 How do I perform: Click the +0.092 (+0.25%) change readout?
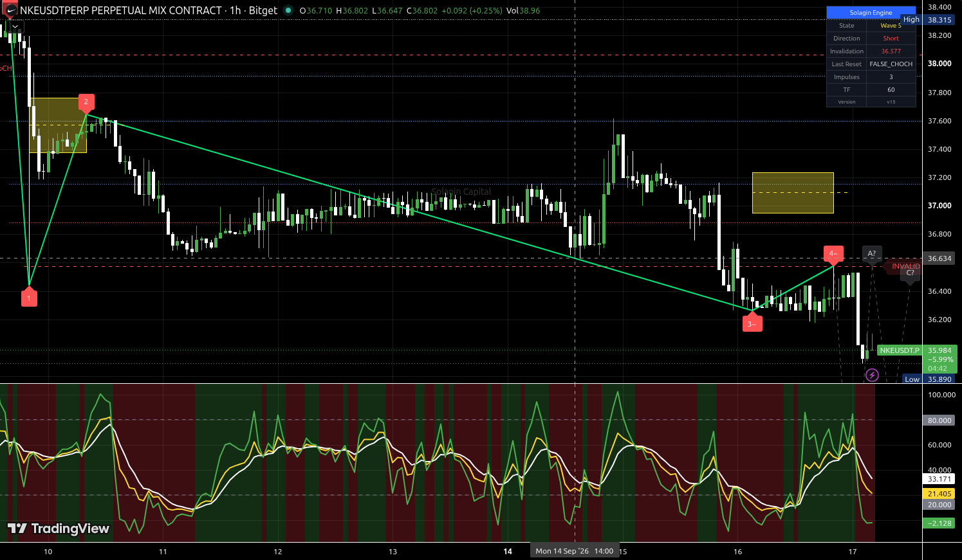click(x=472, y=11)
